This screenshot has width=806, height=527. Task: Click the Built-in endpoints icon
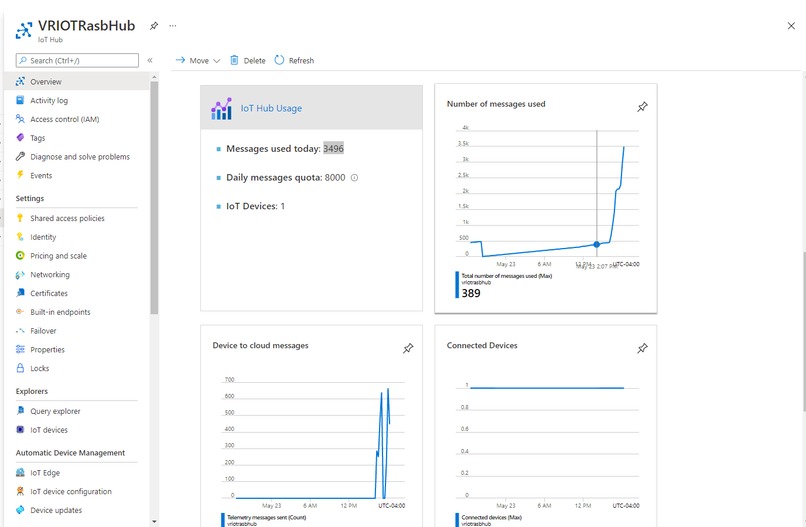click(x=20, y=312)
